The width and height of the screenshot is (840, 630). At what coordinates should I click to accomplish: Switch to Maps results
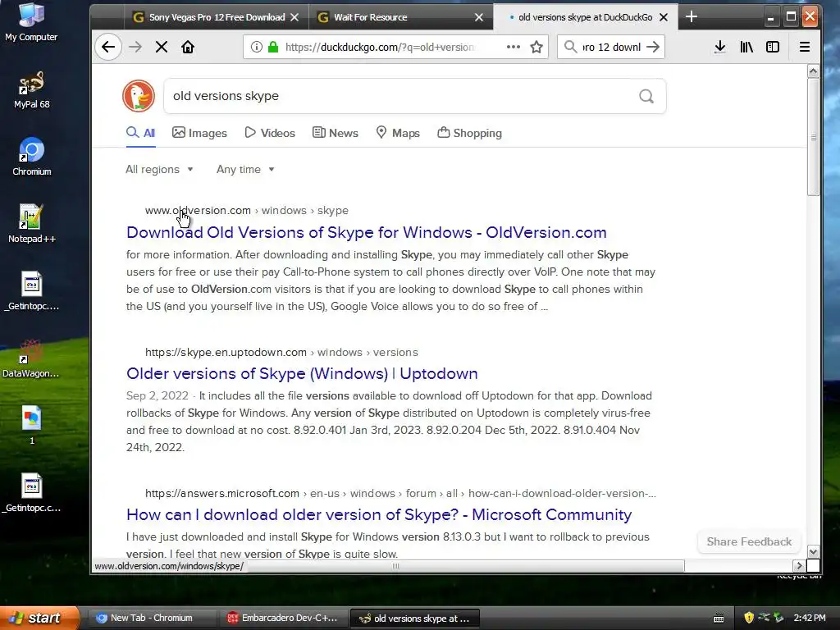click(x=398, y=133)
